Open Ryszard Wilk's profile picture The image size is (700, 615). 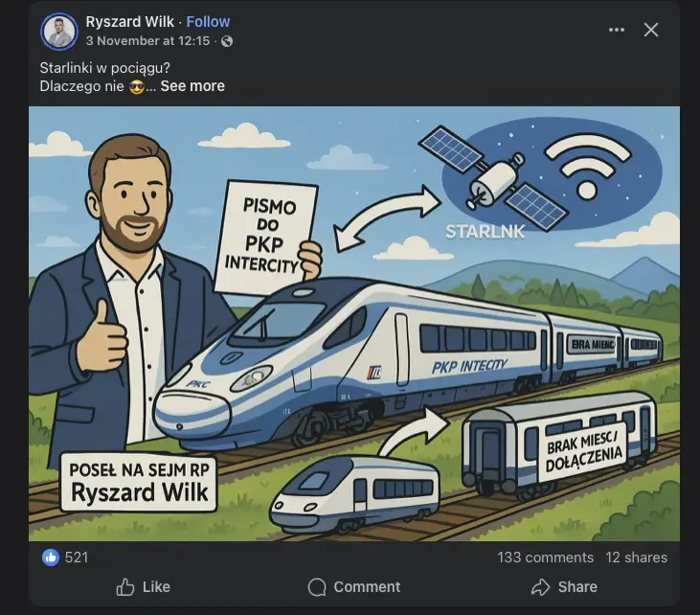pyautogui.click(x=59, y=32)
